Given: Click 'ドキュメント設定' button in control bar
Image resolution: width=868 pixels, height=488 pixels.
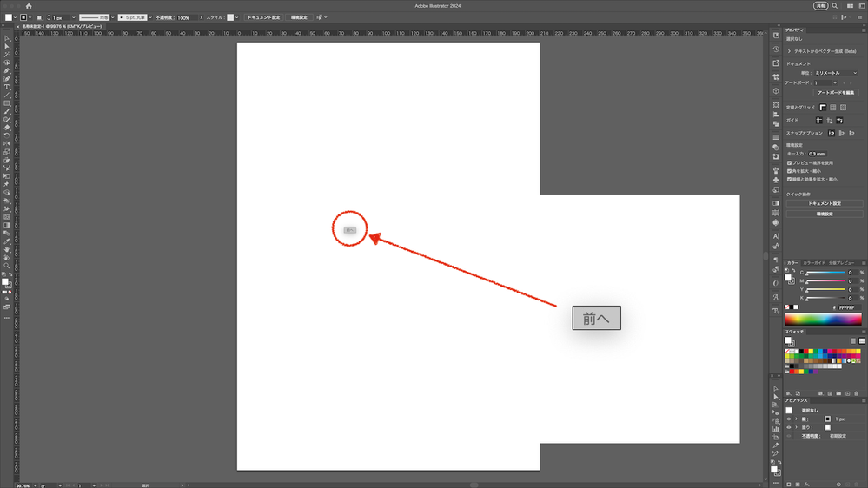Looking at the screenshot, I should (263, 17).
